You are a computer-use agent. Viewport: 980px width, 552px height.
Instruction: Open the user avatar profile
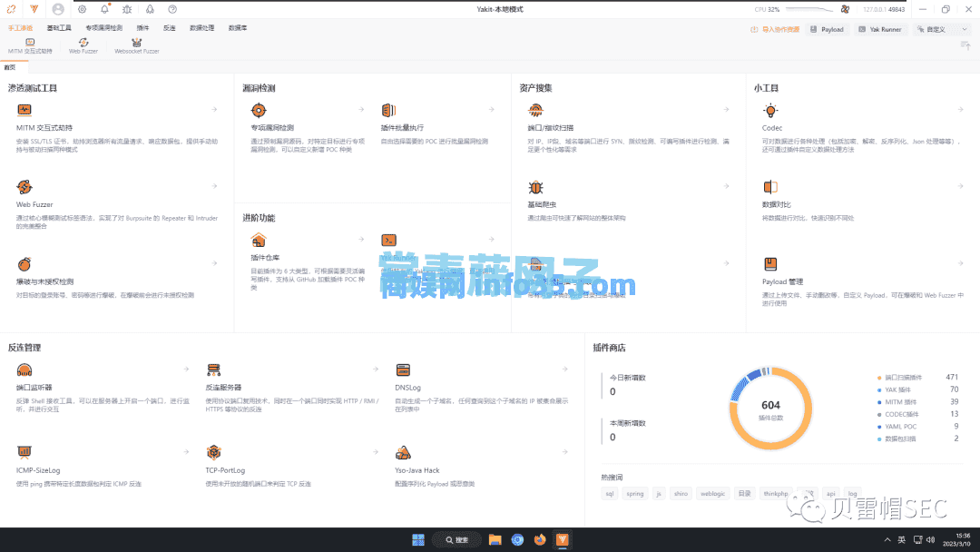coord(58,9)
